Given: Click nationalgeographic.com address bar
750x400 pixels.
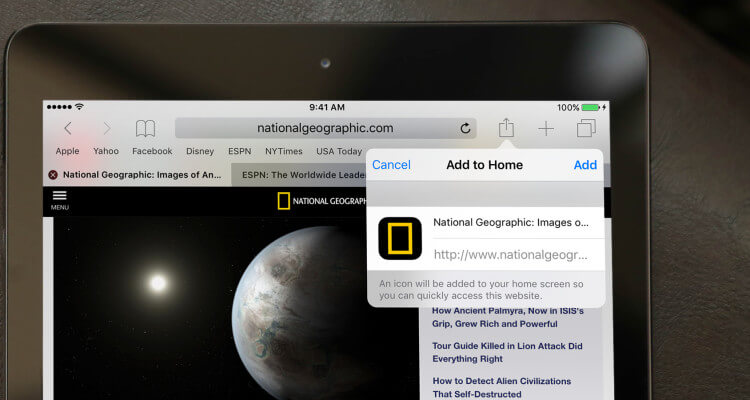Looking at the screenshot, I should tap(325, 128).
